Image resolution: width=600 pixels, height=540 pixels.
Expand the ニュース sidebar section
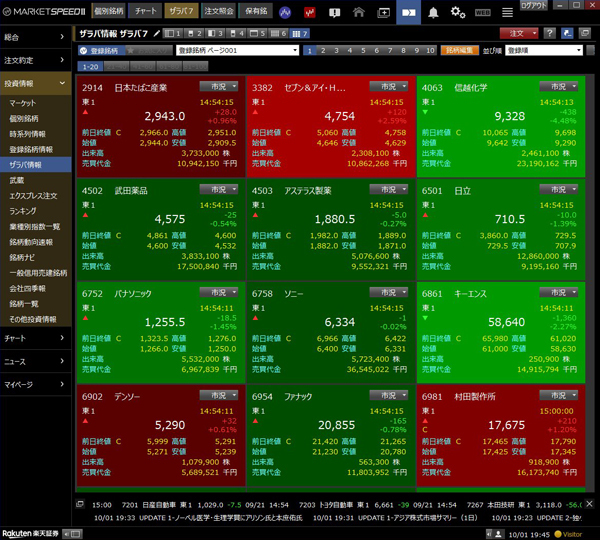(x=36, y=361)
